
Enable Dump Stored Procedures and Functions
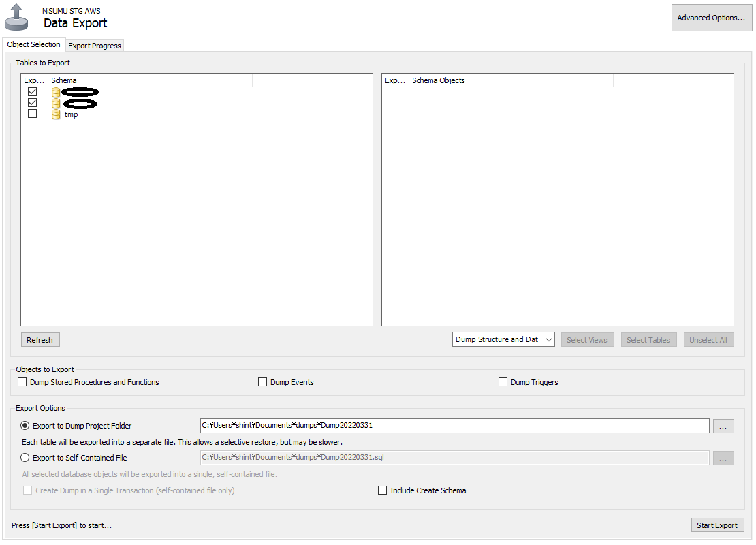tap(22, 382)
